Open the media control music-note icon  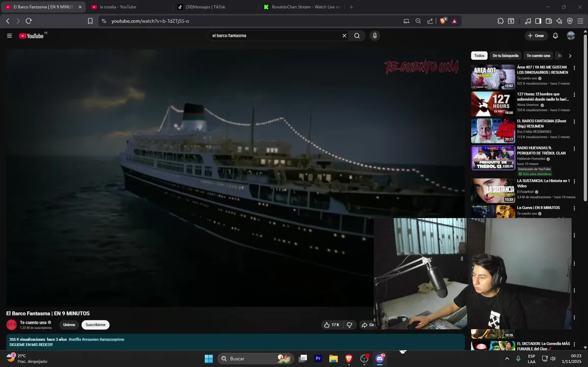pos(528,21)
